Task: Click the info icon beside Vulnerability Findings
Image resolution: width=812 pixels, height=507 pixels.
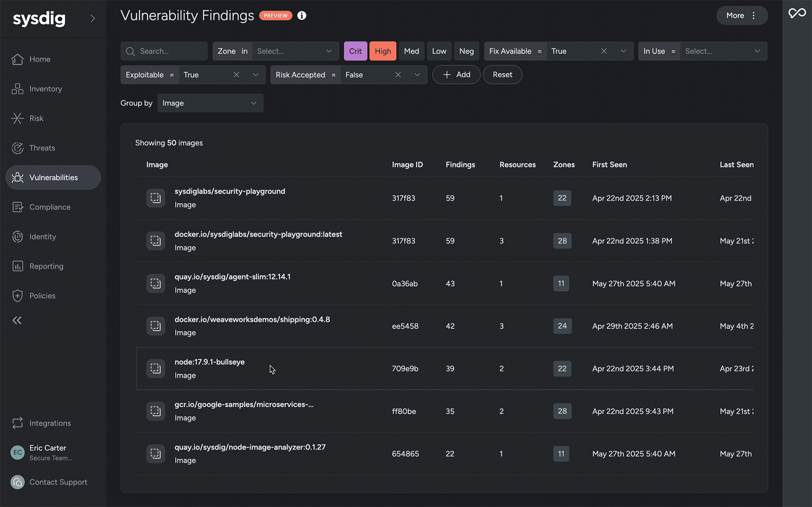Action: tap(302, 15)
